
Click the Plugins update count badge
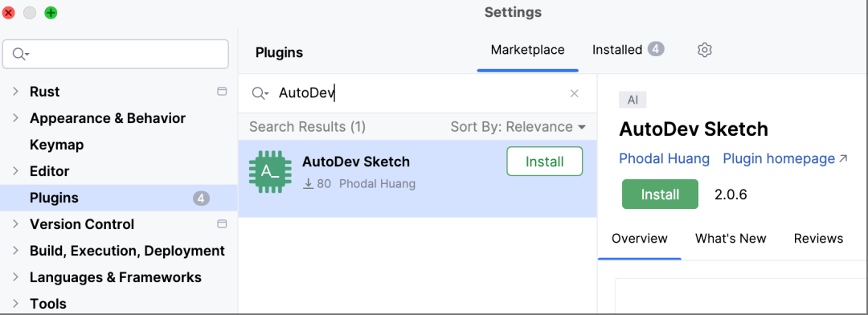pos(202,198)
